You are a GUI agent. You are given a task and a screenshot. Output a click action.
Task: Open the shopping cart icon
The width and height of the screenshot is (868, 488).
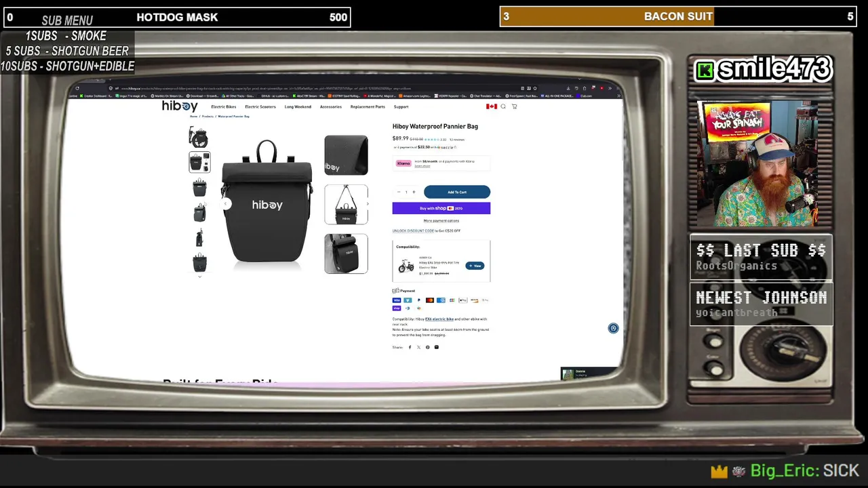point(514,106)
